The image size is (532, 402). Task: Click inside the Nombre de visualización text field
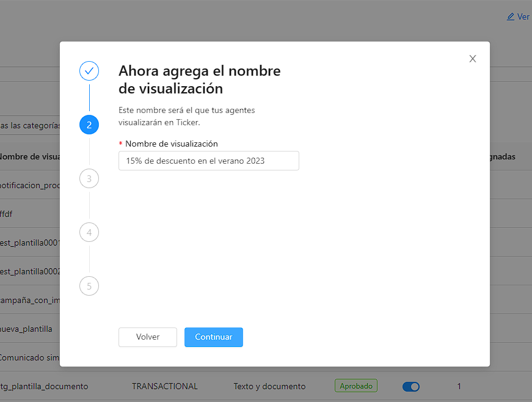click(209, 161)
